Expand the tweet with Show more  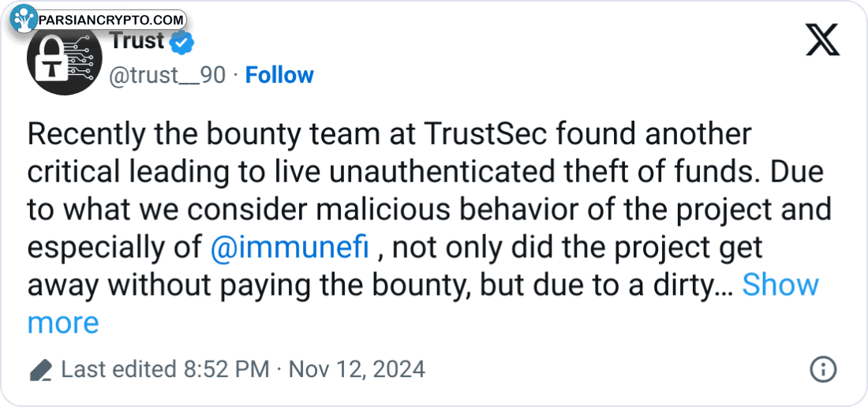(x=780, y=285)
